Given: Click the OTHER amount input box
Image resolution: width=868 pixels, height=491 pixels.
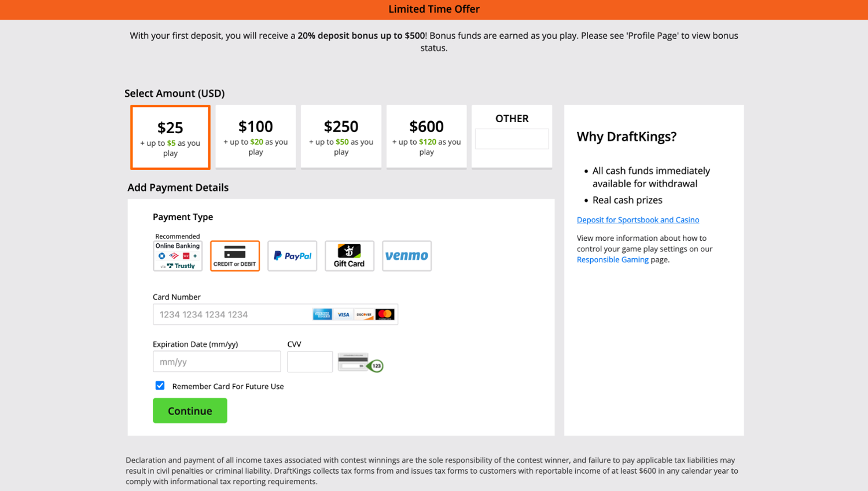Looking at the screenshot, I should click(x=512, y=139).
